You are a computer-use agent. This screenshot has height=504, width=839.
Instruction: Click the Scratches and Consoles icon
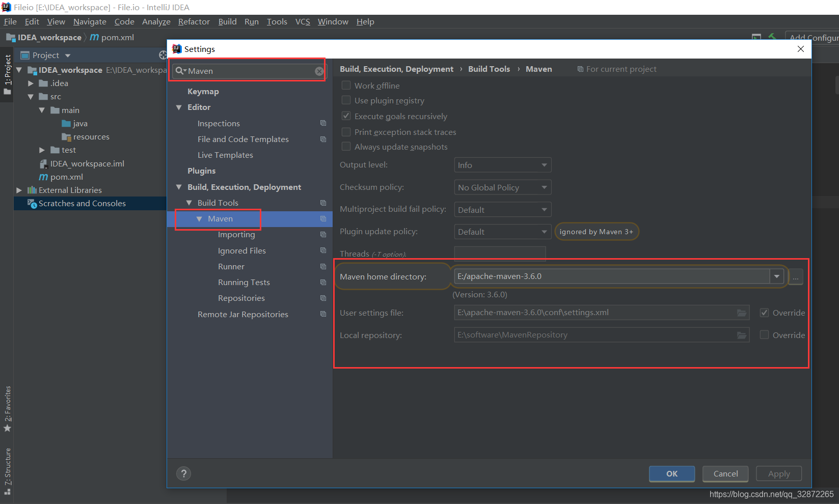pos(32,203)
